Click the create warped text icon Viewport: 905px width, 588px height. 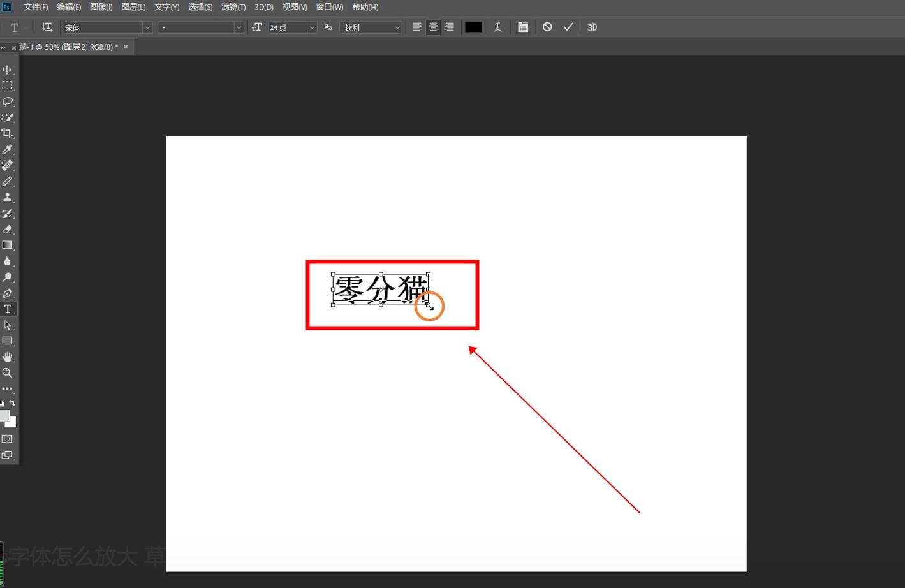click(497, 27)
